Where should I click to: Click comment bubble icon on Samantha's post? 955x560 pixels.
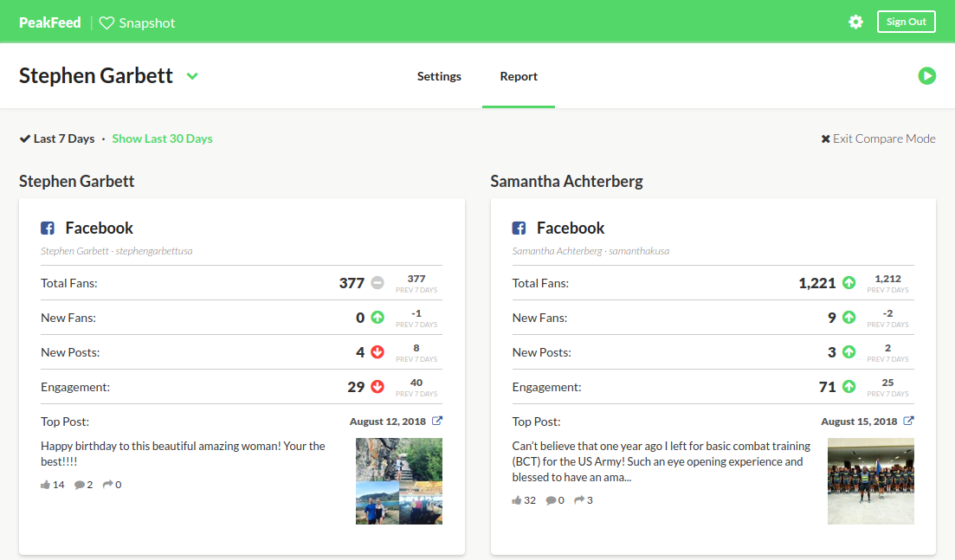click(x=551, y=501)
